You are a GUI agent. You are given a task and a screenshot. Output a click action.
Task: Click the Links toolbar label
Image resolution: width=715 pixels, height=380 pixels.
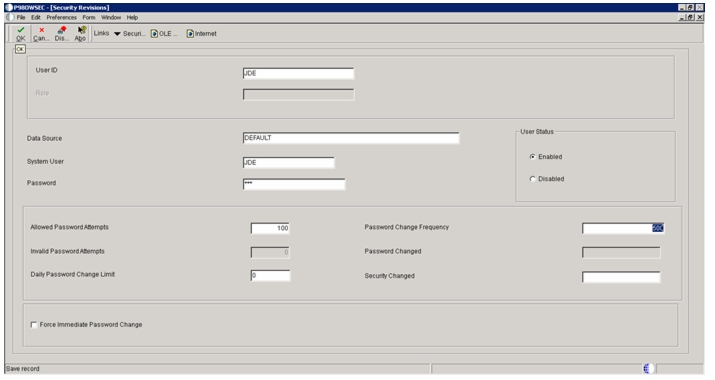click(101, 33)
